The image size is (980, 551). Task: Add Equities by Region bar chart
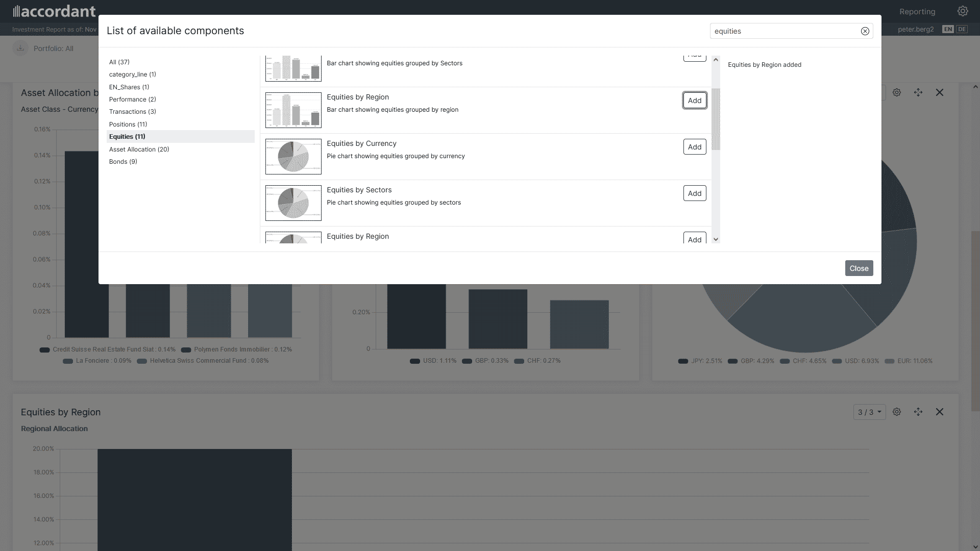(x=695, y=101)
